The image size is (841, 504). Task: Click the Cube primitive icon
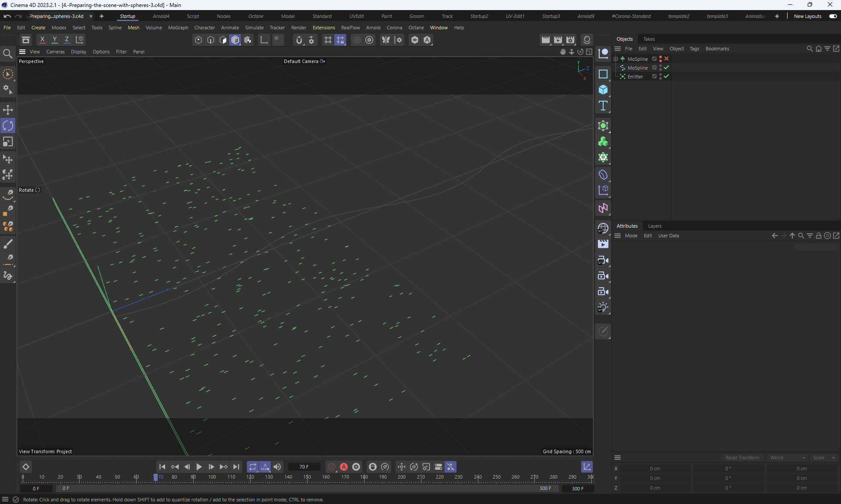click(603, 90)
